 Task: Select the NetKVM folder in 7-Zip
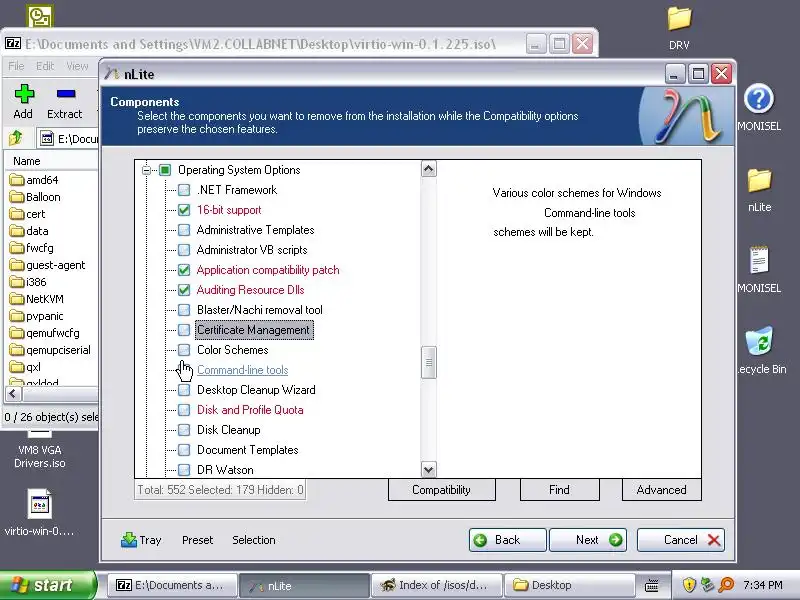click(x=37, y=299)
